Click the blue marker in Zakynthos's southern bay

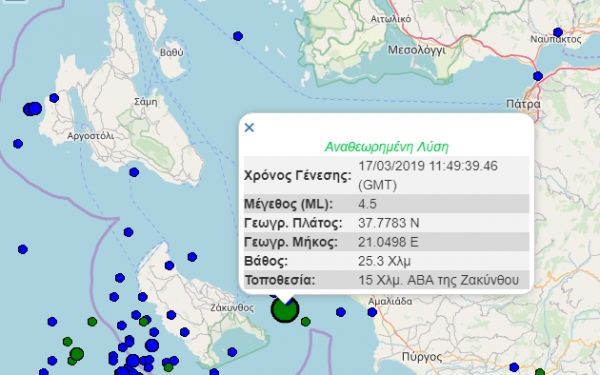(232, 352)
